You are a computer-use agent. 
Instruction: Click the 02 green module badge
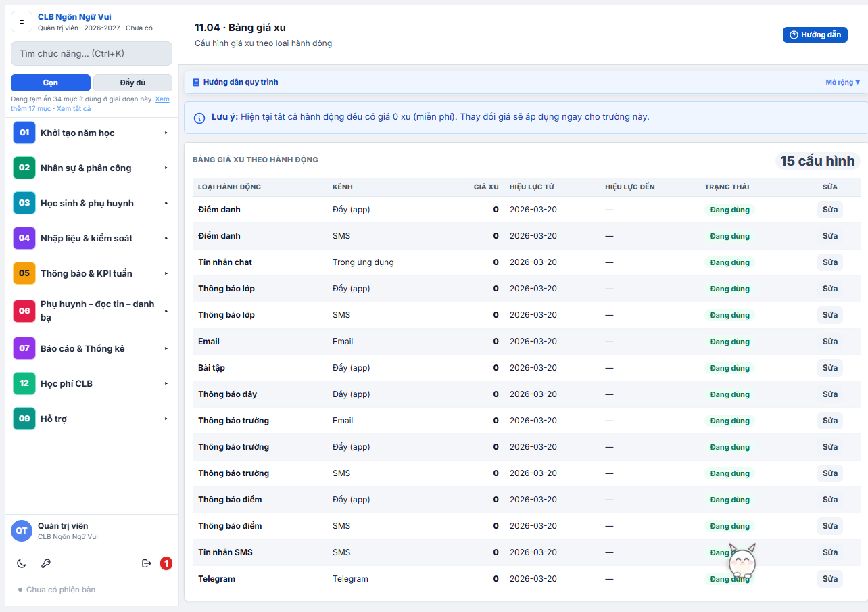point(24,168)
